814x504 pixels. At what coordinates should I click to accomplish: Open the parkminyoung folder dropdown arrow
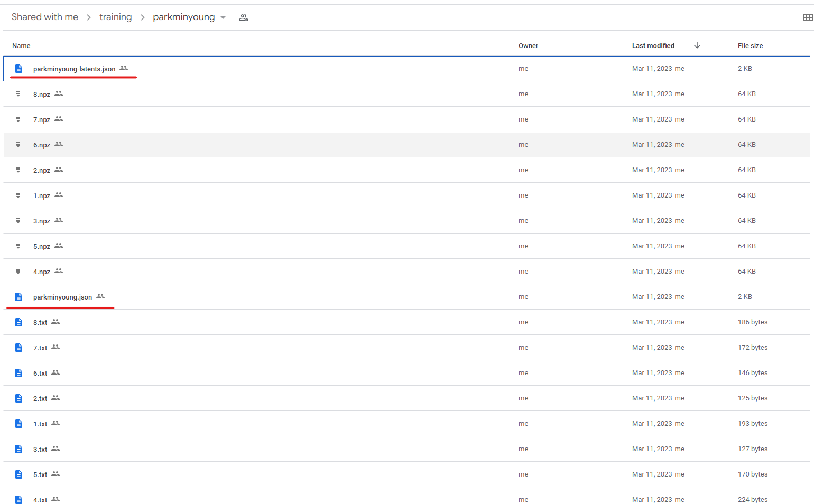pos(223,17)
